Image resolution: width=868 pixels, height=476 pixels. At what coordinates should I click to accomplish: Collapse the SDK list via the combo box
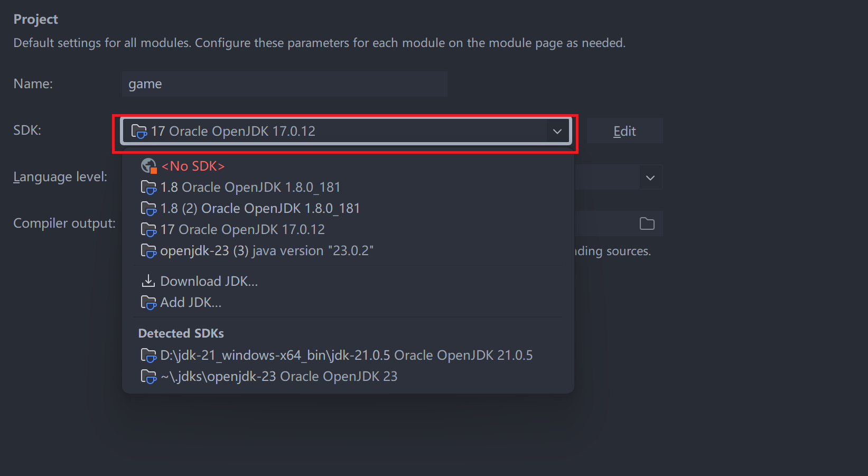point(557,130)
